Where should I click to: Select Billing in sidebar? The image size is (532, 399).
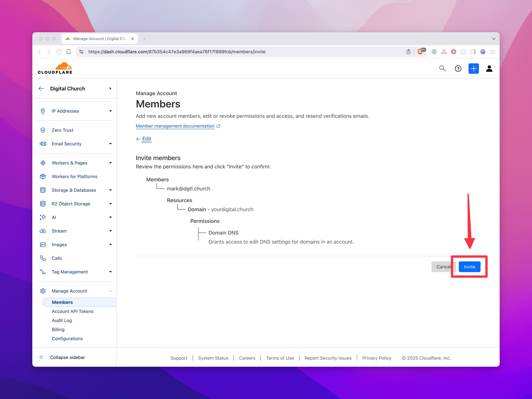point(58,330)
